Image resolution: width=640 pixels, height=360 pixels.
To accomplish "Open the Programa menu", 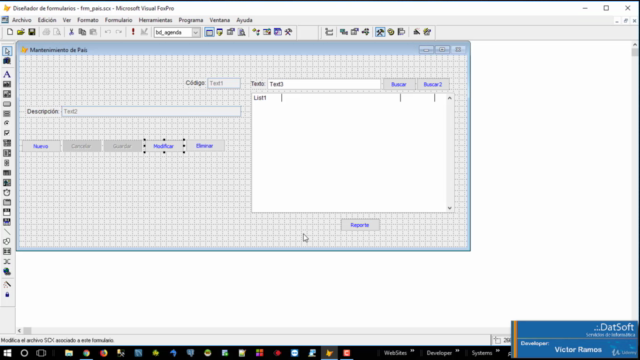I will click(191, 20).
